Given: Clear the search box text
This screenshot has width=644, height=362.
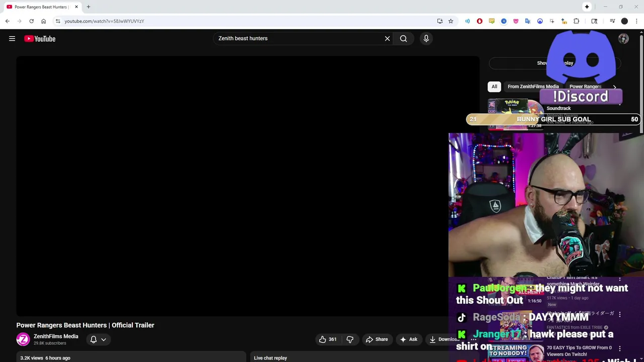Looking at the screenshot, I should click(387, 38).
